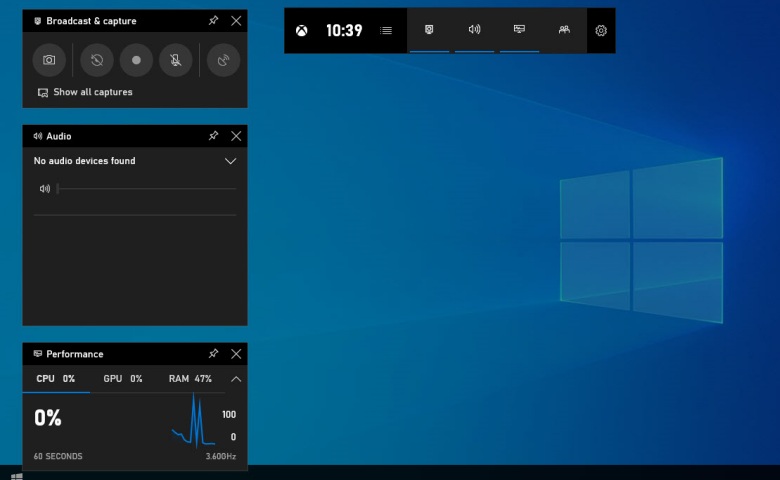Close the Performance widget
Viewport: 780px width, 480px height.
[236, 354]
